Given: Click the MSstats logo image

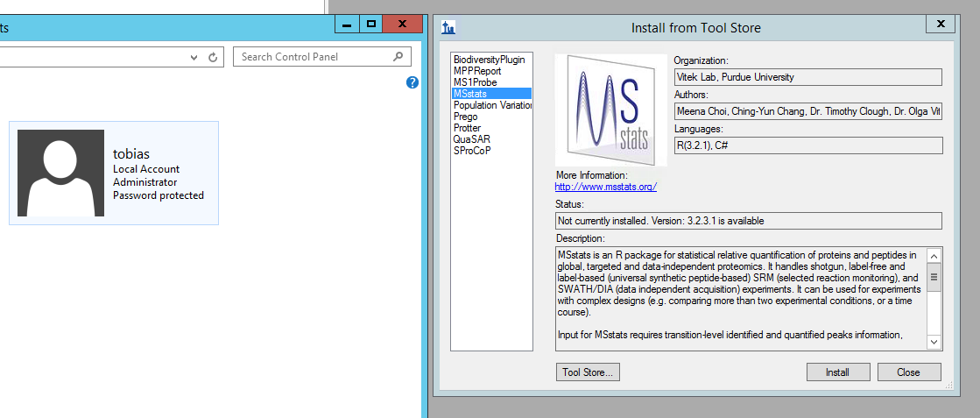Looking at the screenshot, I should [x=611, y=110].
